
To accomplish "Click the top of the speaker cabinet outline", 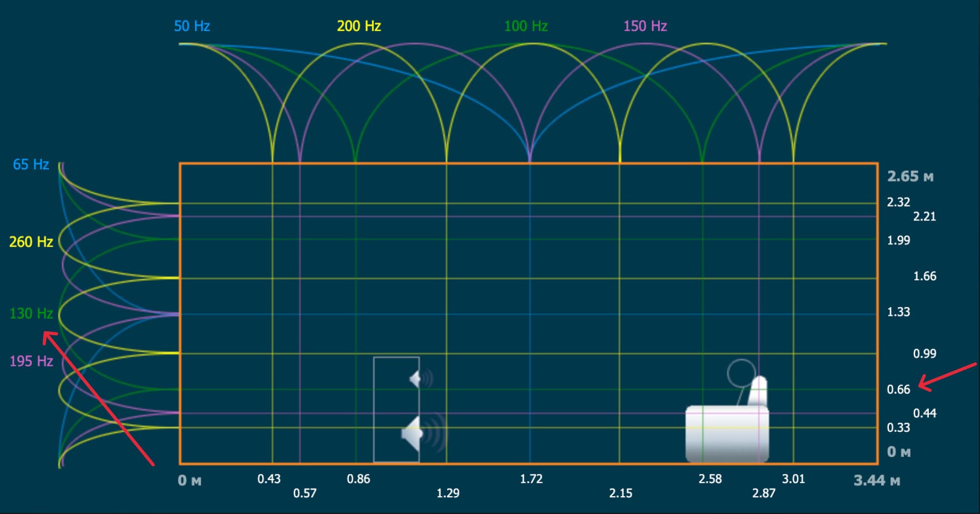I will tap(396, 357).
